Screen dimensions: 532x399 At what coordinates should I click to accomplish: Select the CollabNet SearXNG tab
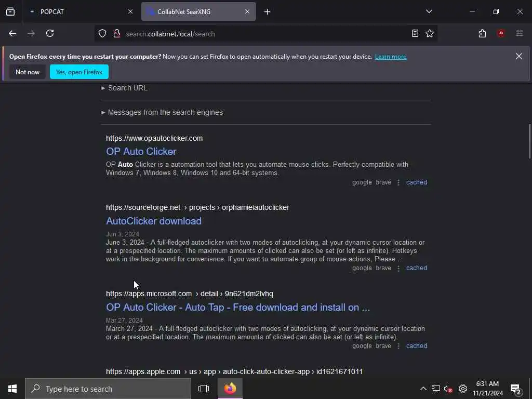pyautogui.click(x=198, y=11)
